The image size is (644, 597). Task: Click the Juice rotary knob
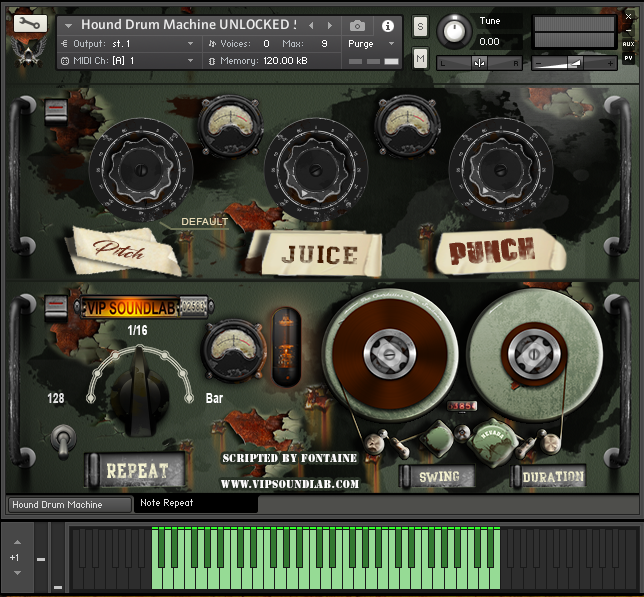(316, 170)
